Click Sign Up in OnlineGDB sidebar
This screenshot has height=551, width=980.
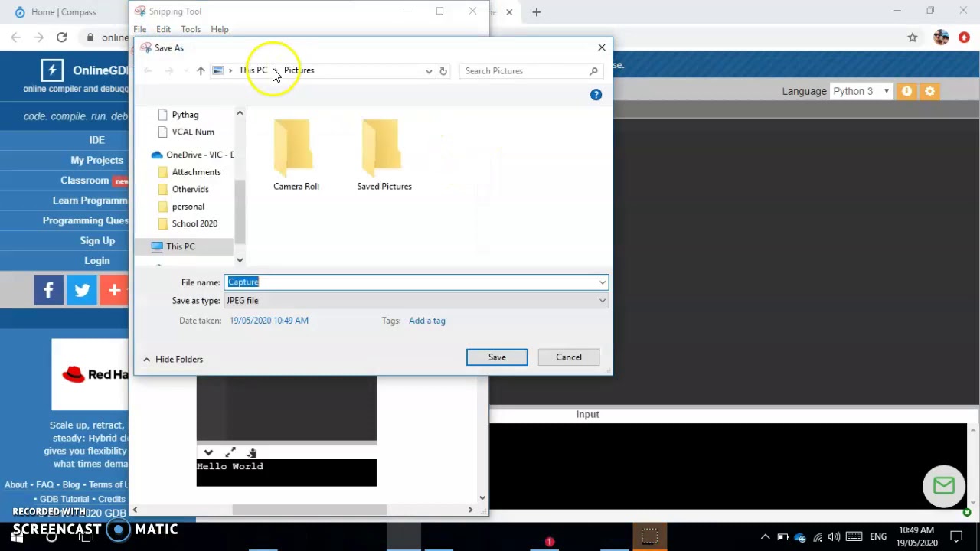[97, 240]
